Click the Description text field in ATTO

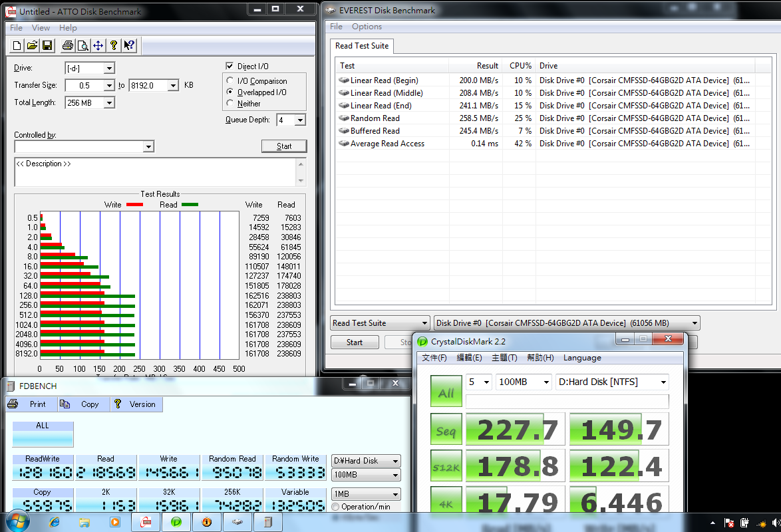tap(156, 172)
